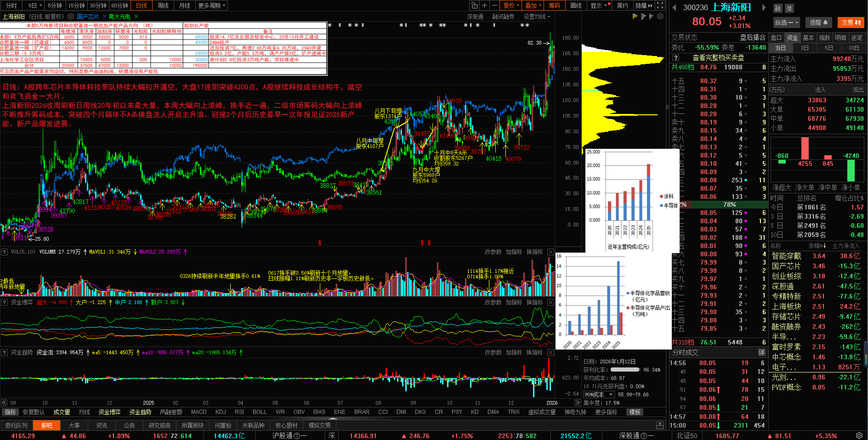Remove the 南大光电 overlay with its X
Image resolution: width=868 pixels, height=440 pixels.
136,17
